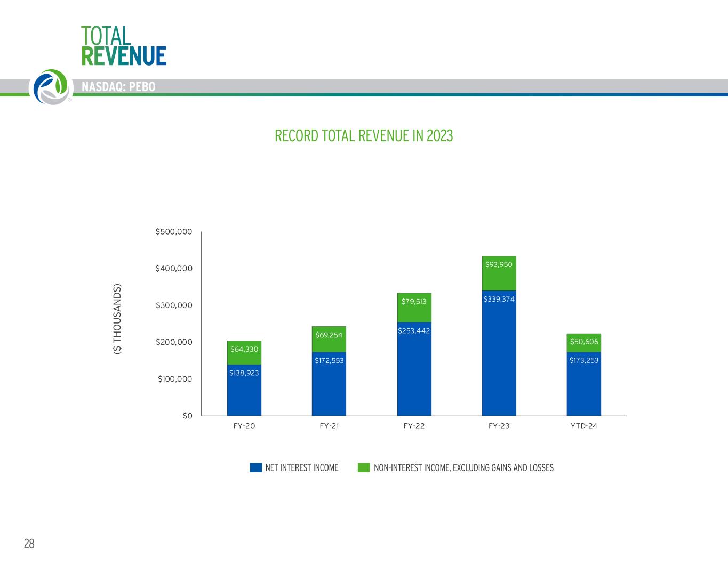Click the page number 28
This screenshot has height=566, width=728.
pyautogui.click(x=29, y=544)
